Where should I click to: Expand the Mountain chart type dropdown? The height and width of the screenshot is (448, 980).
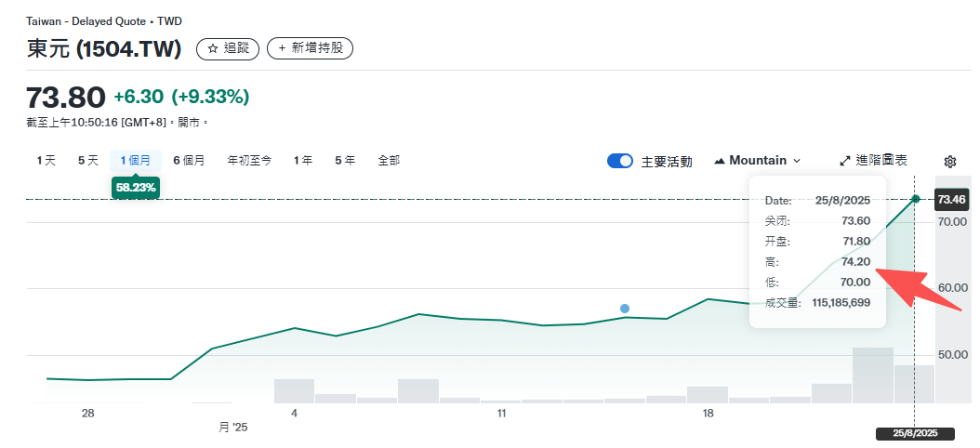(758, 161)
